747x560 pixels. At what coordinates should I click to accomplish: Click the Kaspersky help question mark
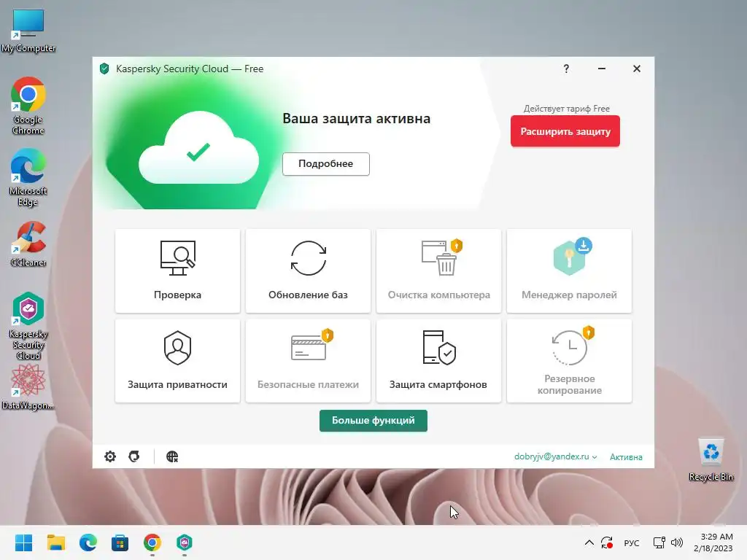(566, 69)
